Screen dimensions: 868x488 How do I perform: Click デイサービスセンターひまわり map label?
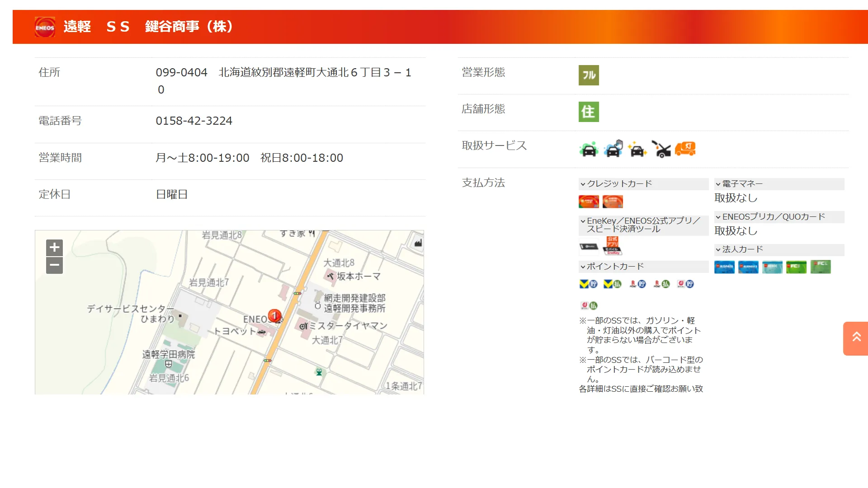click(131, 314)
